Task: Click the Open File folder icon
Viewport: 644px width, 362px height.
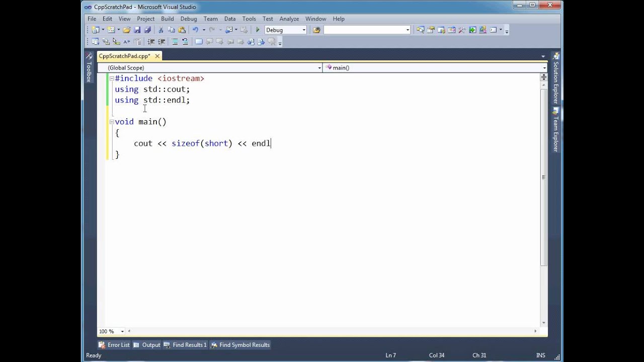Action: point(127,30)
